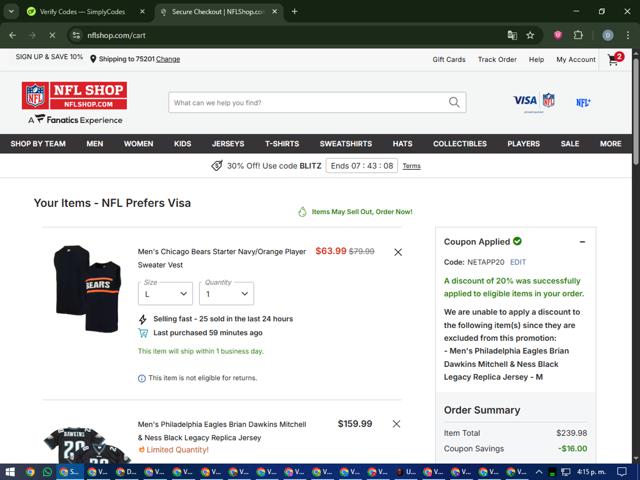This screenshot has width=640, height=480.
Task: Open the WOMEN menu
Action: 138,144
